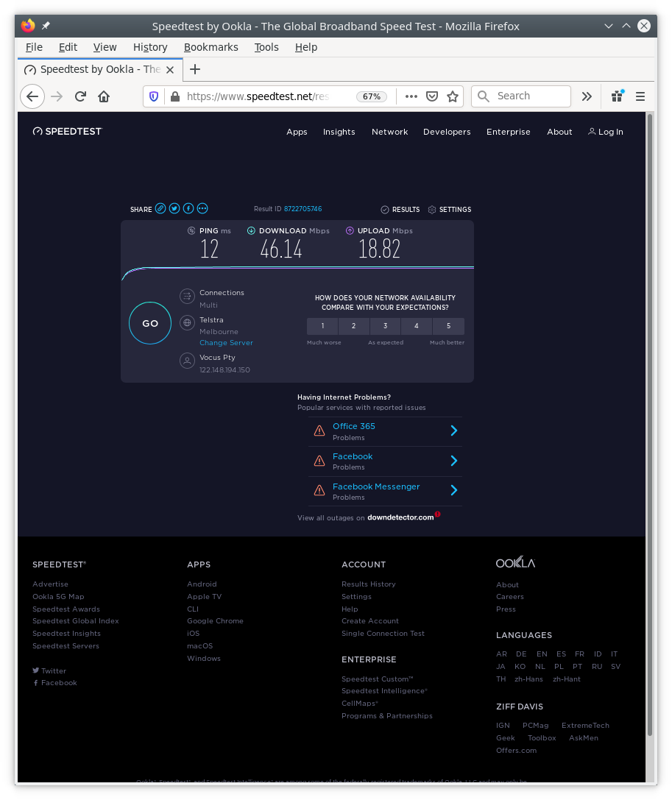Open Result ID 8722705746 link

(303, 209)
